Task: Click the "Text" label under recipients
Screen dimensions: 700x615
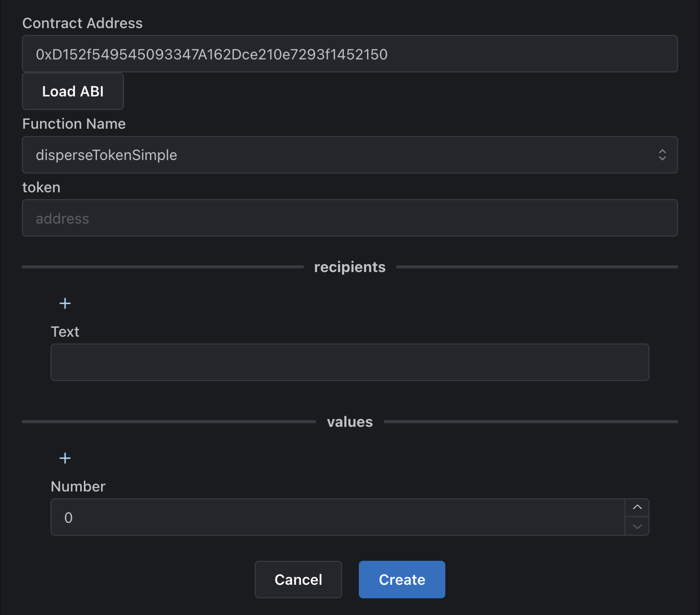Action: click(65, 332)
